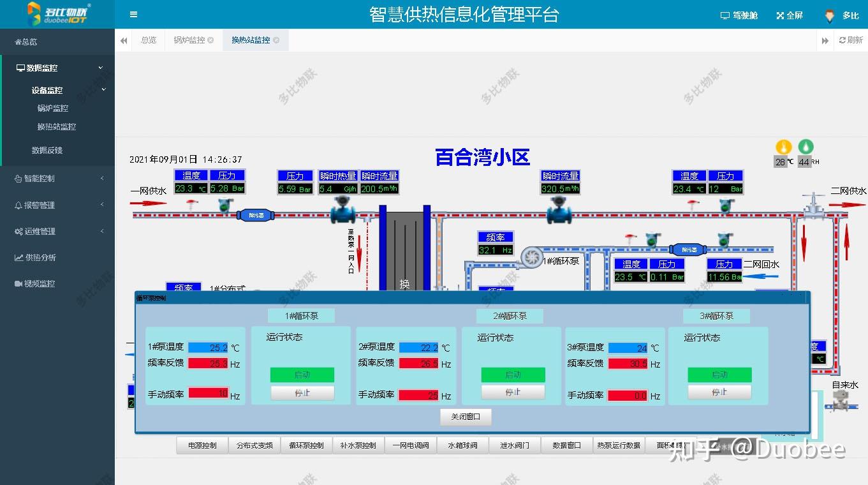The image size is (868, 485).
Task: Start 1#循环泵 with its 启动 button
Action: coord(302,375)
